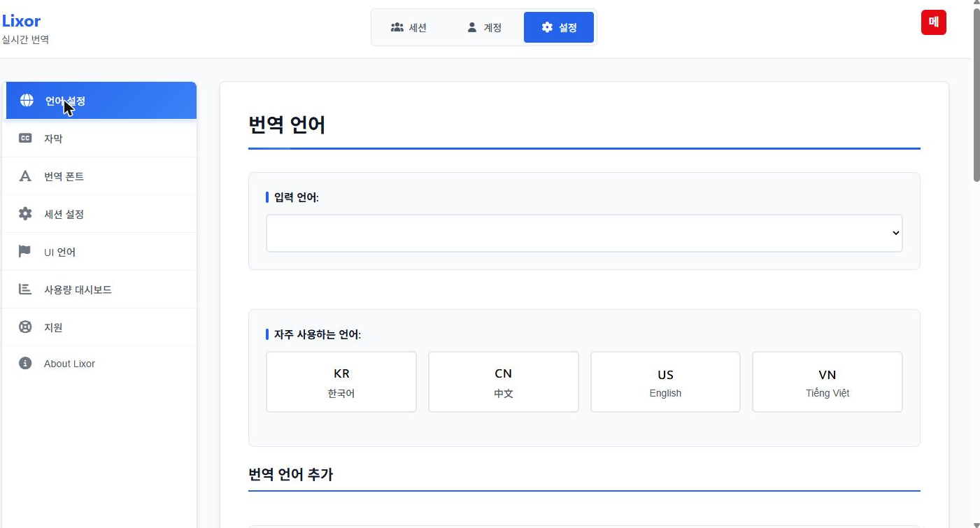Image resolution: width=980 pixels, height=528 pixels.
Task: Open 언어 설정 in the sidebar
Action: click(x=100, y=101)
